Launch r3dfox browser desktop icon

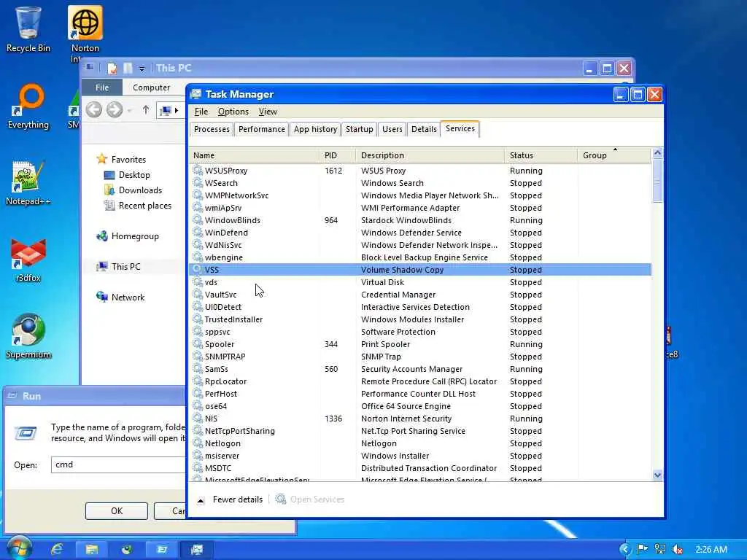[28, 260]
